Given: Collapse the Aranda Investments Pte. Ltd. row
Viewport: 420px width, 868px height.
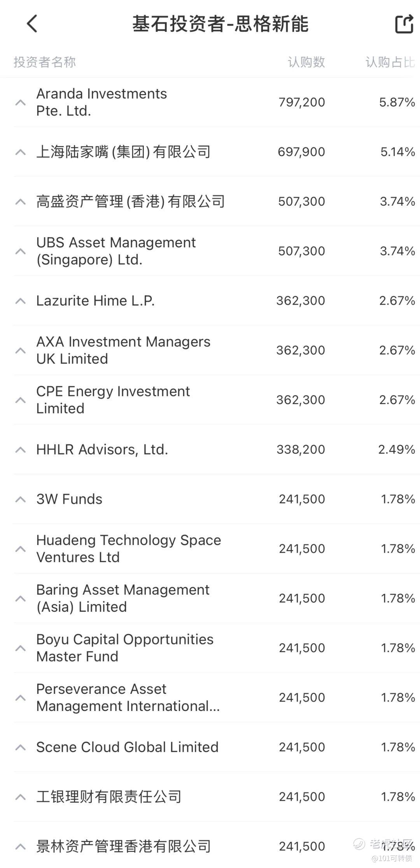Looking at the screenshot, I should click(x=20, y=103).
